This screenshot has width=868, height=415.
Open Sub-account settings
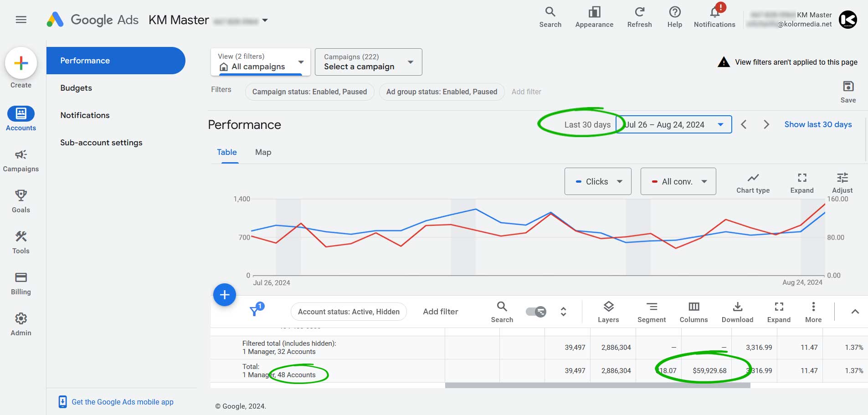tap(101, 143)
